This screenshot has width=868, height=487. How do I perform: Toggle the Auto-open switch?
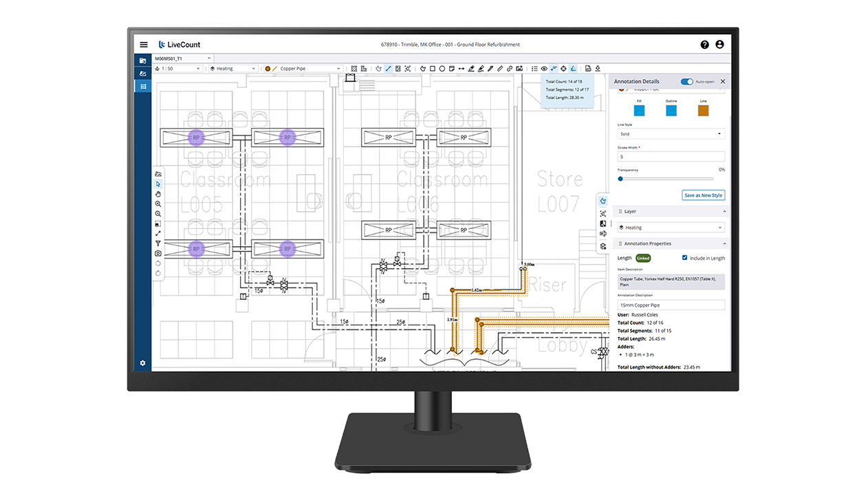point(686,81)
